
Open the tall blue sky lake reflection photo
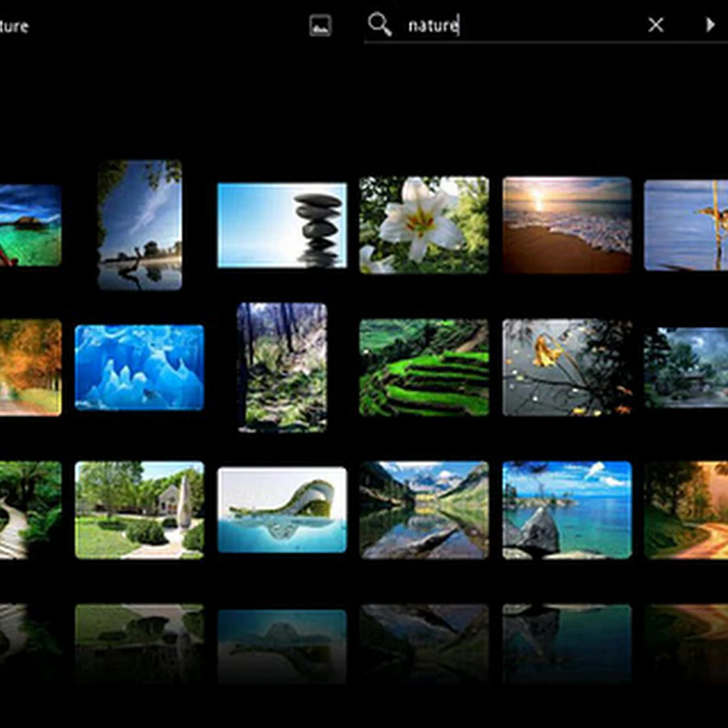[x=140, y=225]
